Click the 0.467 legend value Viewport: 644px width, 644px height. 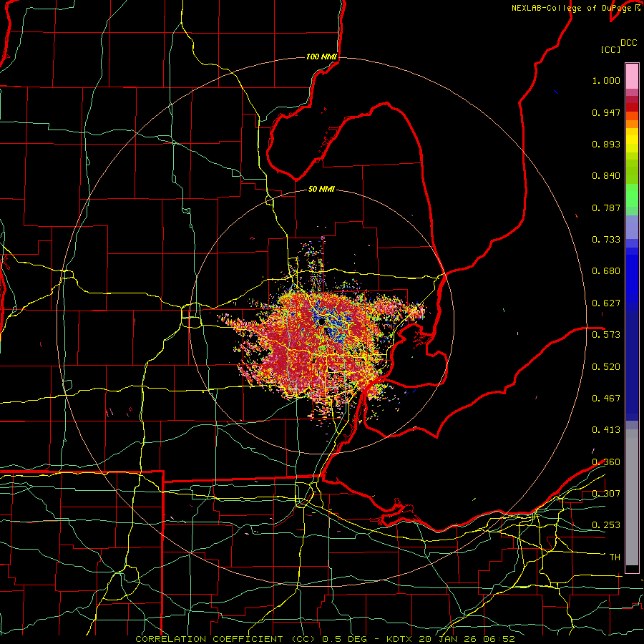(606, 399)
